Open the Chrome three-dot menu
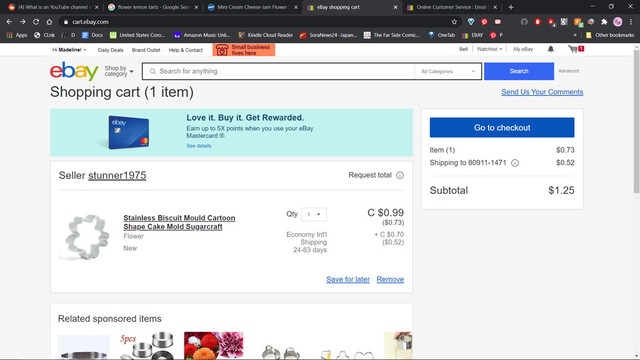 pos(631,22)
